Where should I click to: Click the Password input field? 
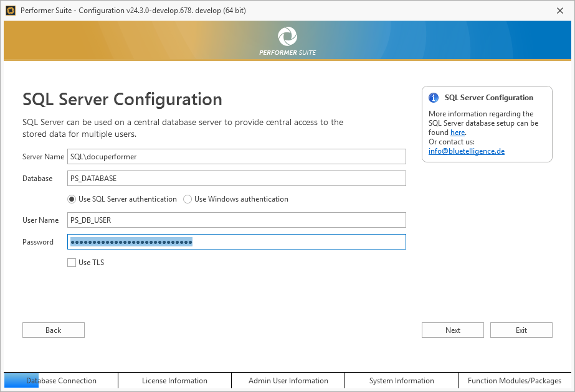point(237,242)
